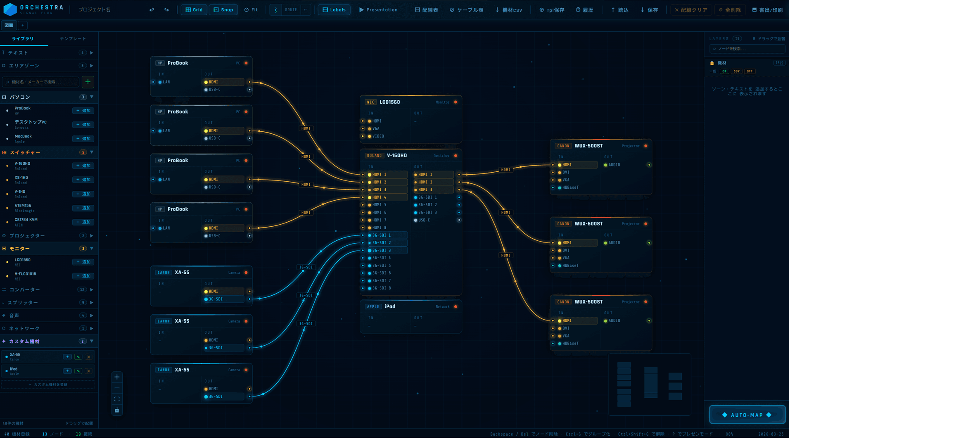
Task: Open the 履歴 history panel
Action: (585, 9)
